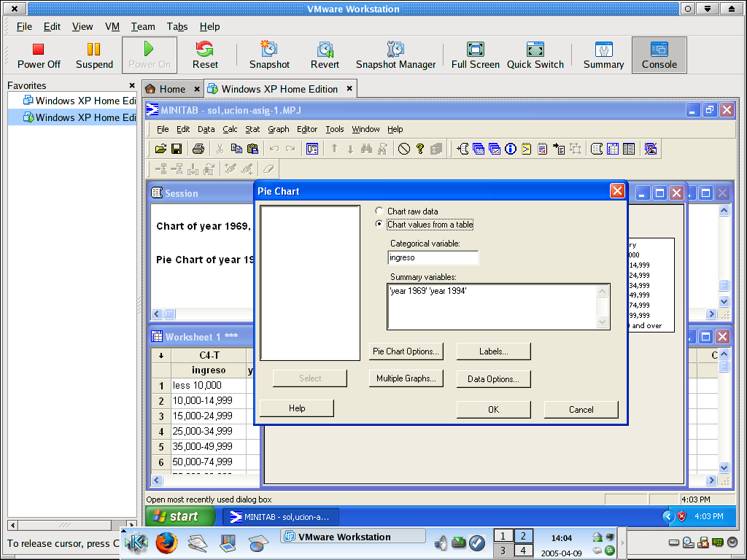Launch Firefox from the KDE panel
747x560 pixels.
tap(166, 542)
